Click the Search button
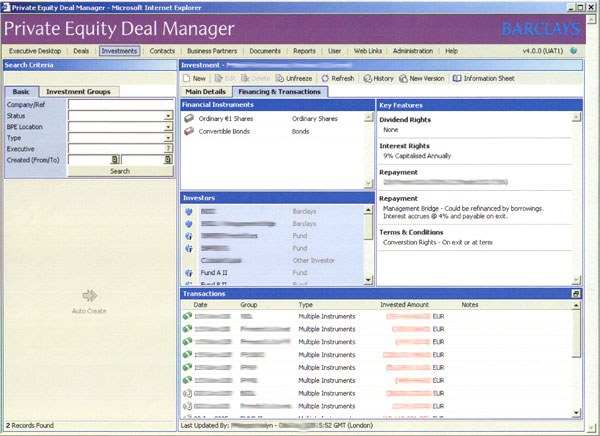 pyautogui.click(x=120, y=171)
